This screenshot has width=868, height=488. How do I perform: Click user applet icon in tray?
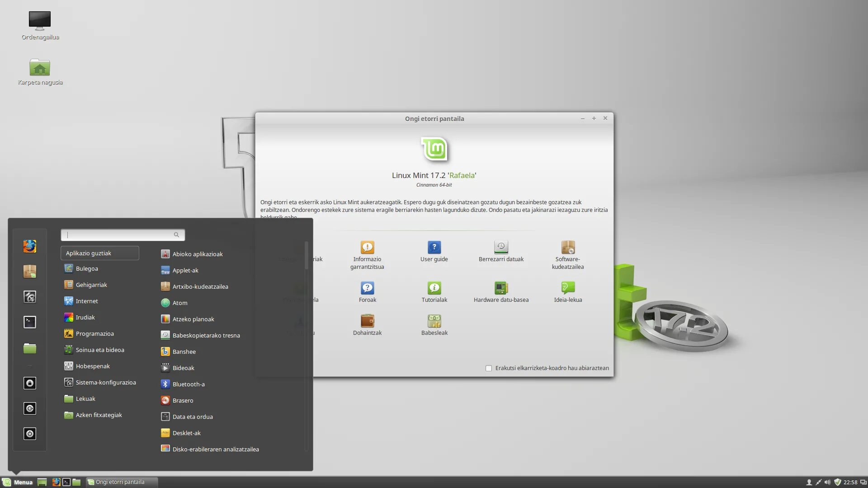[x=809, y=482]
